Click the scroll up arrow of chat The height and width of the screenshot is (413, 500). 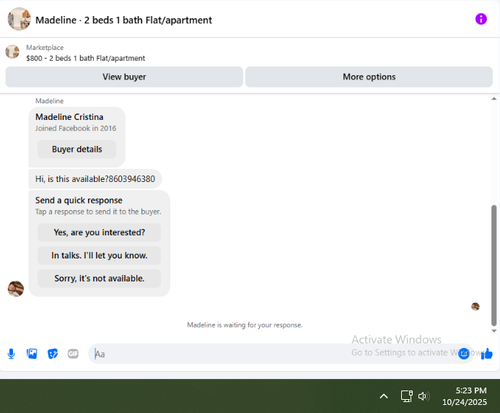(494, 99)
